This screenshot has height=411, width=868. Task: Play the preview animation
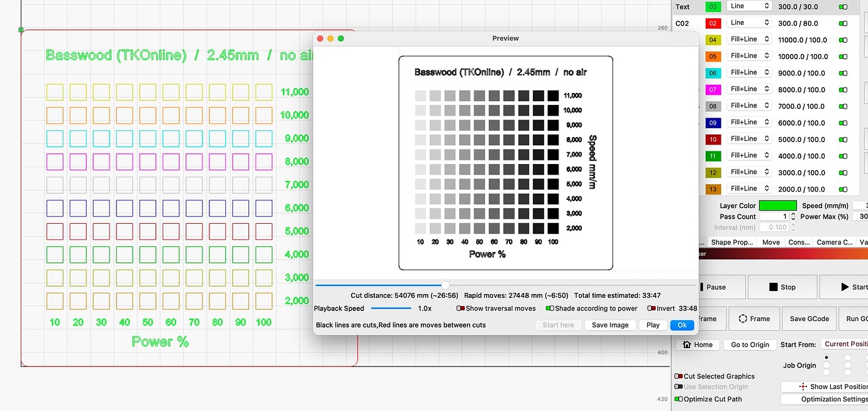coord(653,325)
